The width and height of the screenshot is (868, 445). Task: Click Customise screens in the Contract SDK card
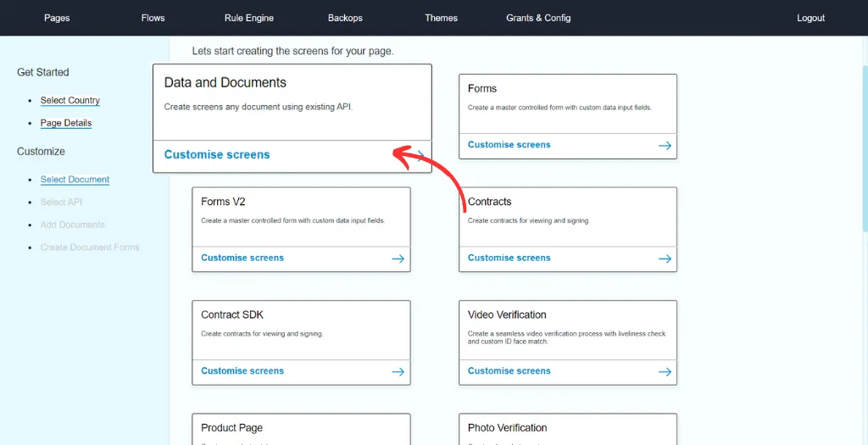click(242, 371)
